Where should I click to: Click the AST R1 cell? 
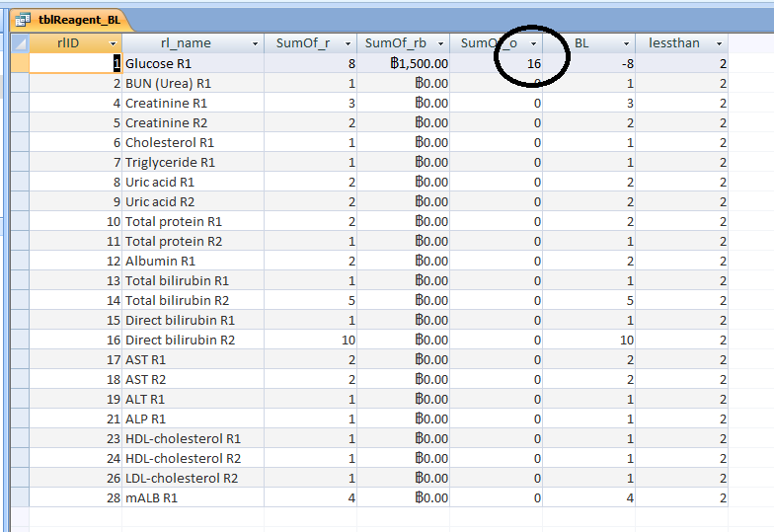pyautogui.click(x=193, y=359)
